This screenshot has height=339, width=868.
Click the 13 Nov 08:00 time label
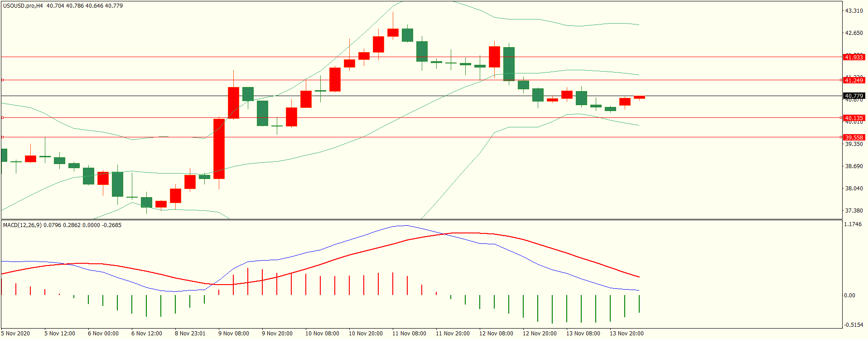pyautogui.click(x=583, y=334)
